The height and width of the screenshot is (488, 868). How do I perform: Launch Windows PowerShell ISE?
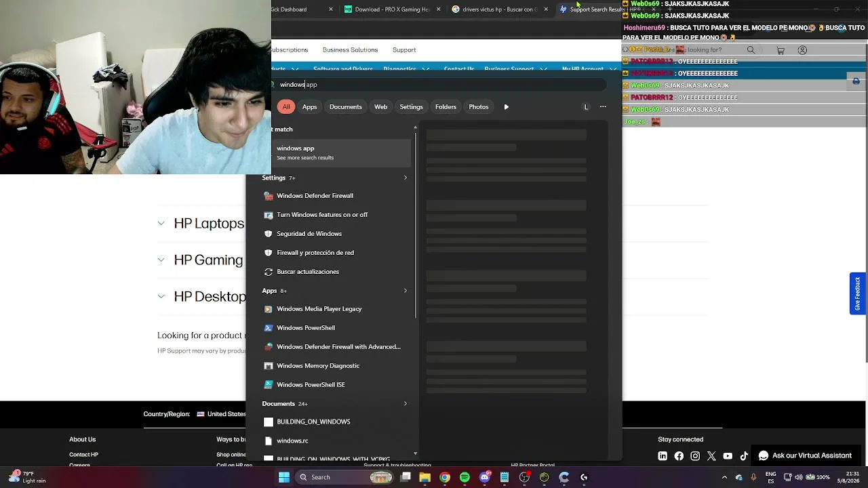coord(337,385)
